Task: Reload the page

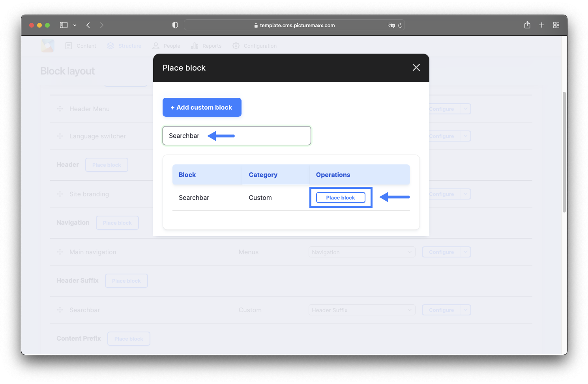Action: click(400, 25)
